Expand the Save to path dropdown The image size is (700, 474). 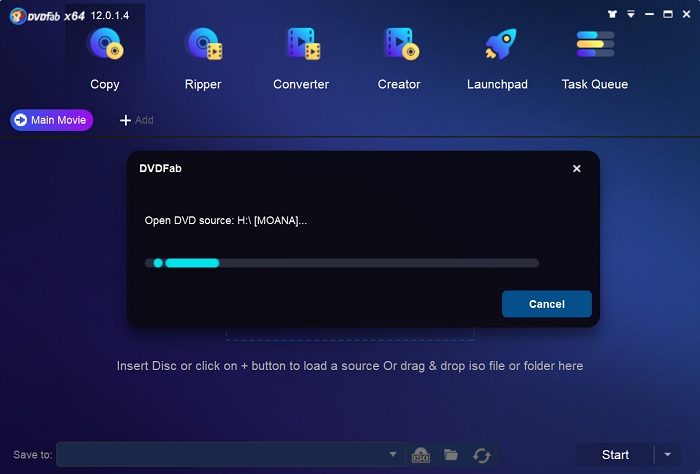pos(393,454)
